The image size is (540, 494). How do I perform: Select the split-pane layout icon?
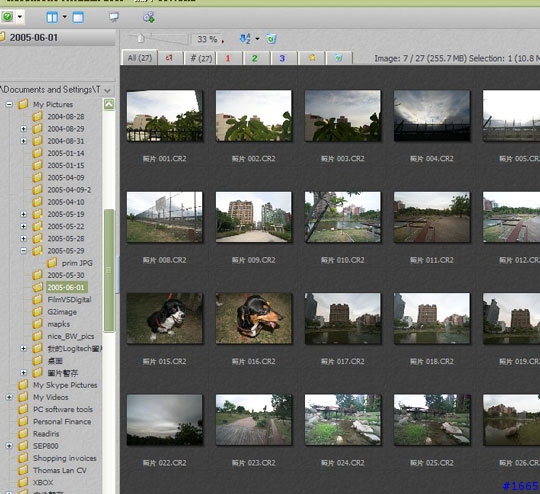coord(52,17)
